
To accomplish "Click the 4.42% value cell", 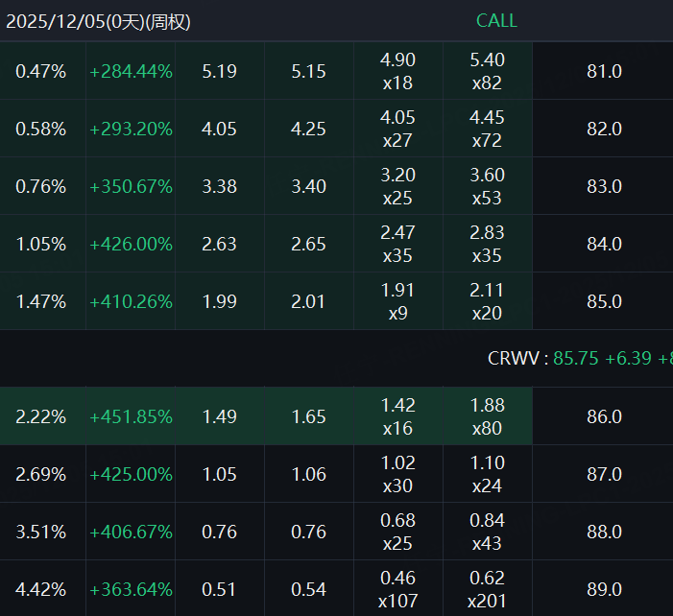I will tap(41, 589).
